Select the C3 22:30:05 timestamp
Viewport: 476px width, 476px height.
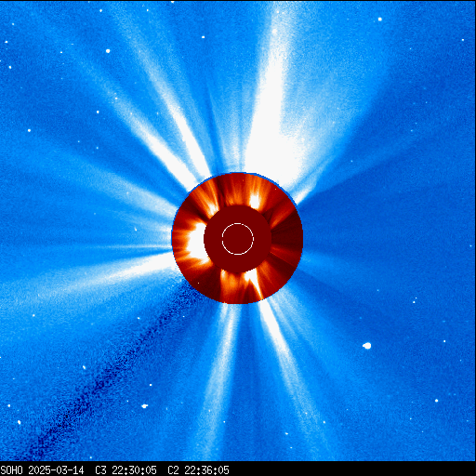(126, 470)
